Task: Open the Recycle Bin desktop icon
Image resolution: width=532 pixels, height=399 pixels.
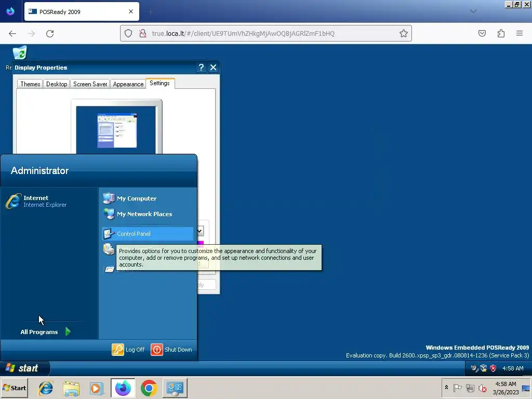Action: pos(20,53)
